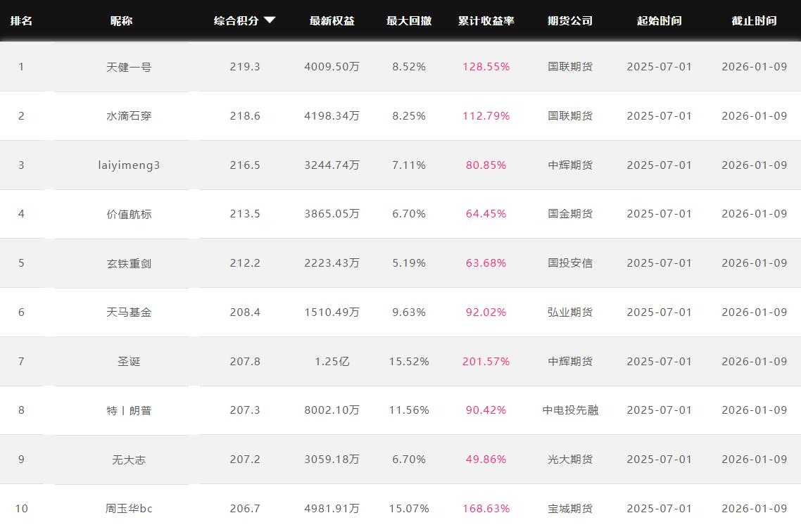This screenshot has height=532, width=801.
Task: Open 价值航标 trader profile
Action: coord(129,214)
